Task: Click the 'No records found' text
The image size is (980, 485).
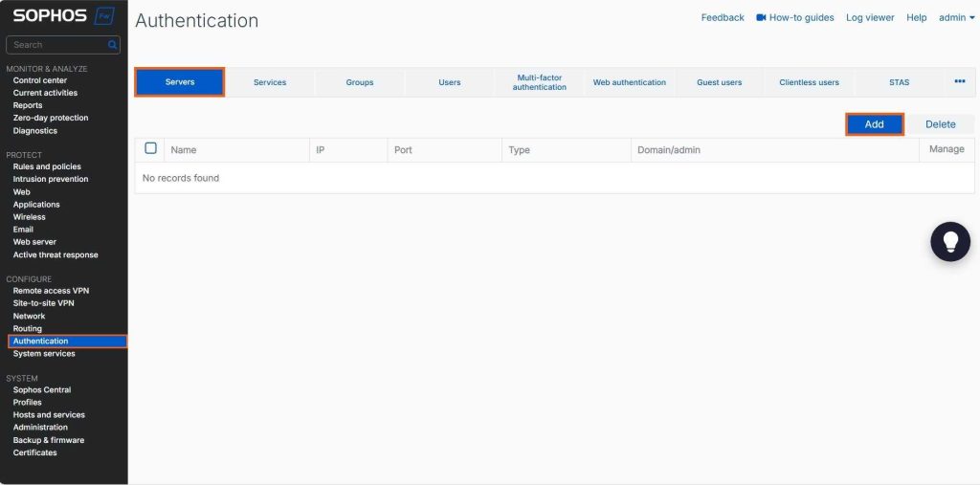Action: (x=181, y=178)
